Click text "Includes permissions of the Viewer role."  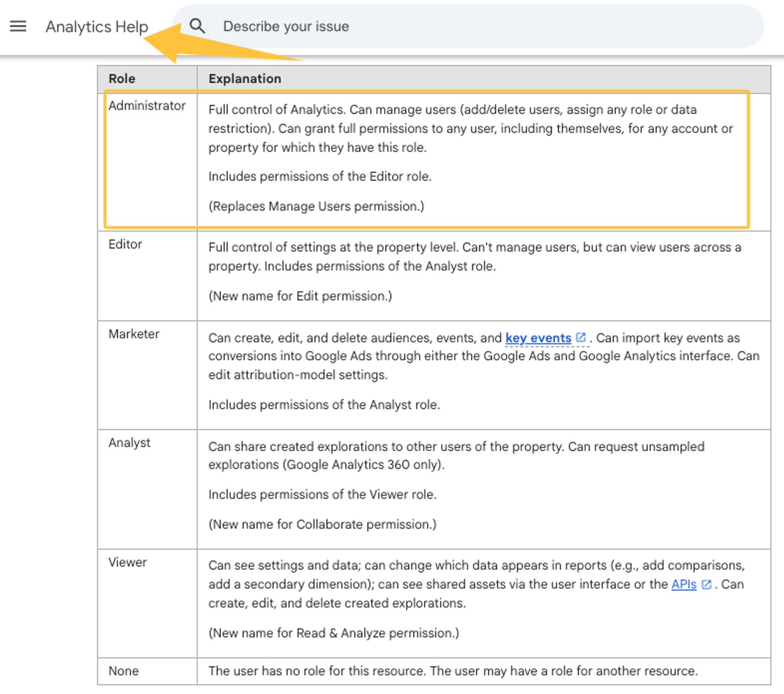click(x=322, y=494)
